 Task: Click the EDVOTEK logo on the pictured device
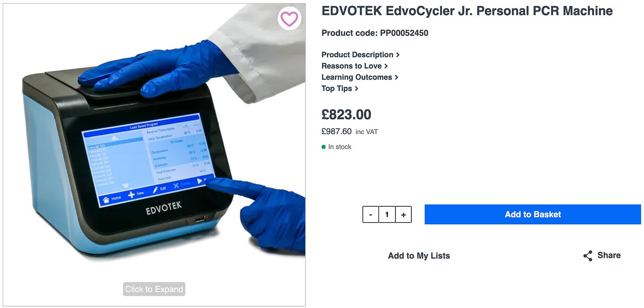164,208
